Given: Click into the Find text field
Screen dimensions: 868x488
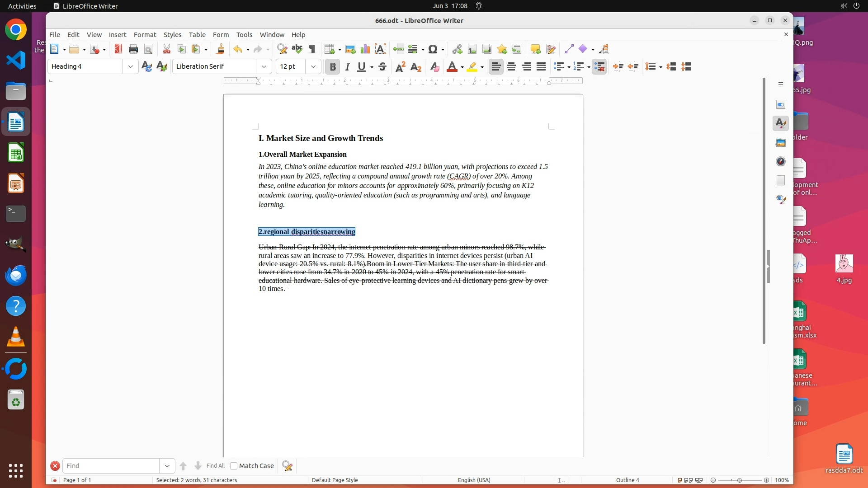Looking at the screenshot, I should click(x=111, y=466).
